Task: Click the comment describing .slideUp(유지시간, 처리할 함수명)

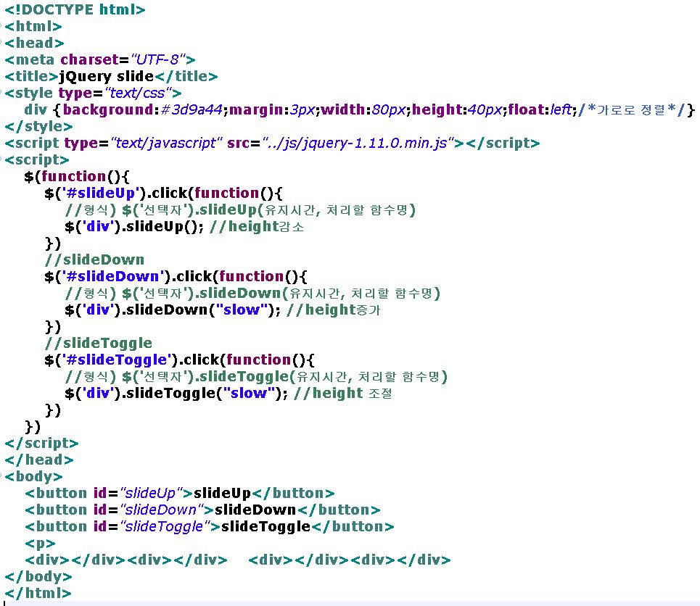Action: click(240, 209)
